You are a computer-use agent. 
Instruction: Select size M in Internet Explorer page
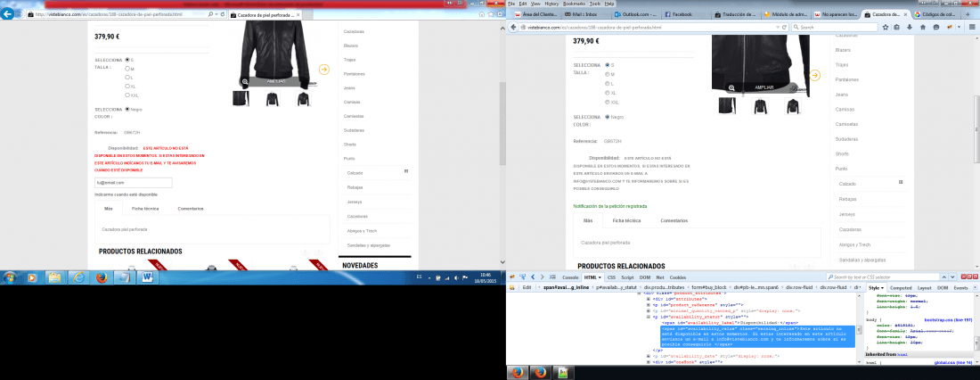[127, 69]
